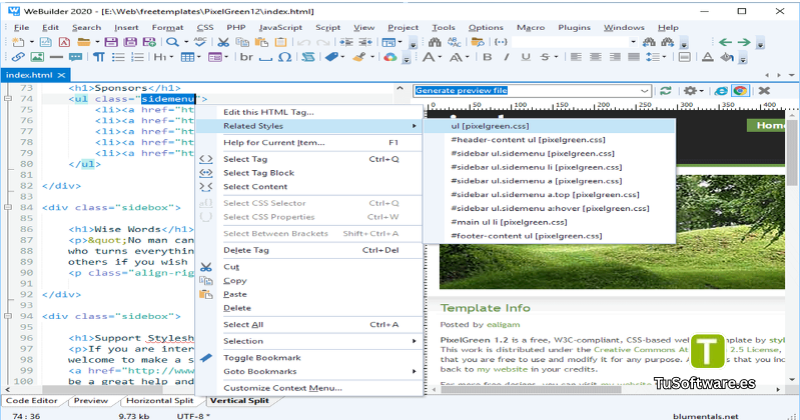Insert a horizontal rule line

56,57
